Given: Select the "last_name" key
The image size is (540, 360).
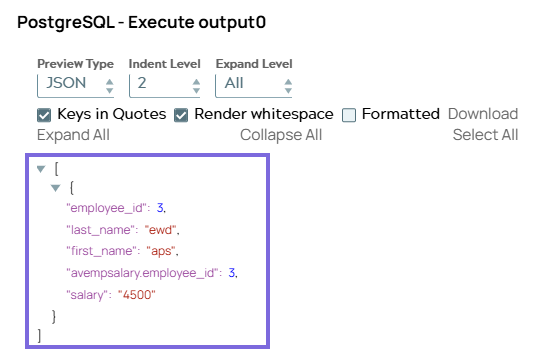Looking at the screenshot, I should pyautogui.click(x=102, y=230).
